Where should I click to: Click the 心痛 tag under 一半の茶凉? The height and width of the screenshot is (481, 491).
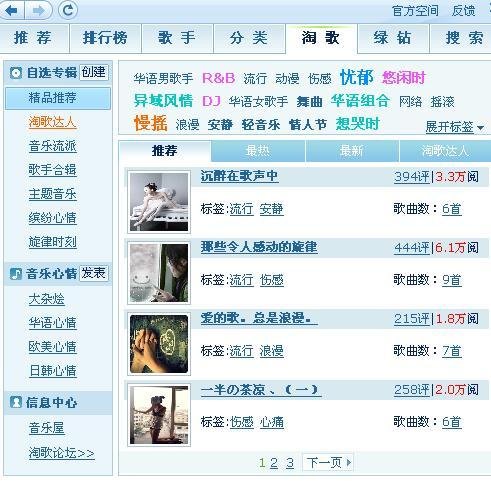[x=272, y=422]
